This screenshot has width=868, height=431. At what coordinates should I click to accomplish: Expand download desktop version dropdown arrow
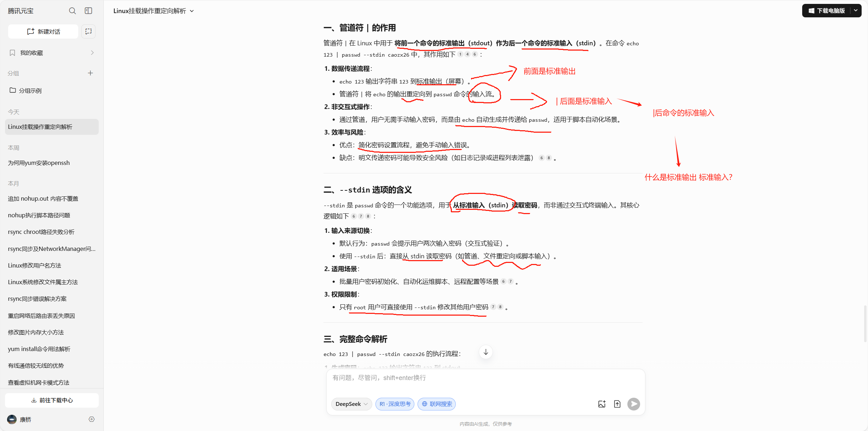click(x=856, y=11)
